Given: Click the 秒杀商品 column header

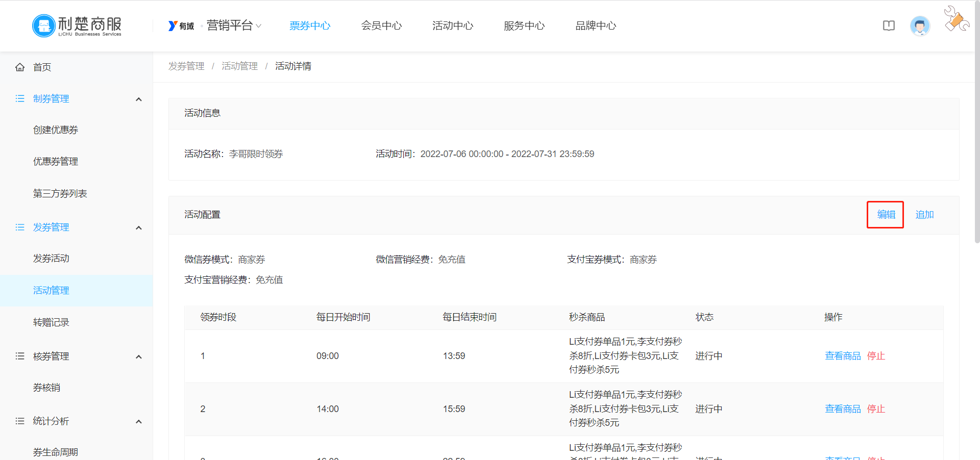Looking at the screenshot, I should tap(587, 317).
